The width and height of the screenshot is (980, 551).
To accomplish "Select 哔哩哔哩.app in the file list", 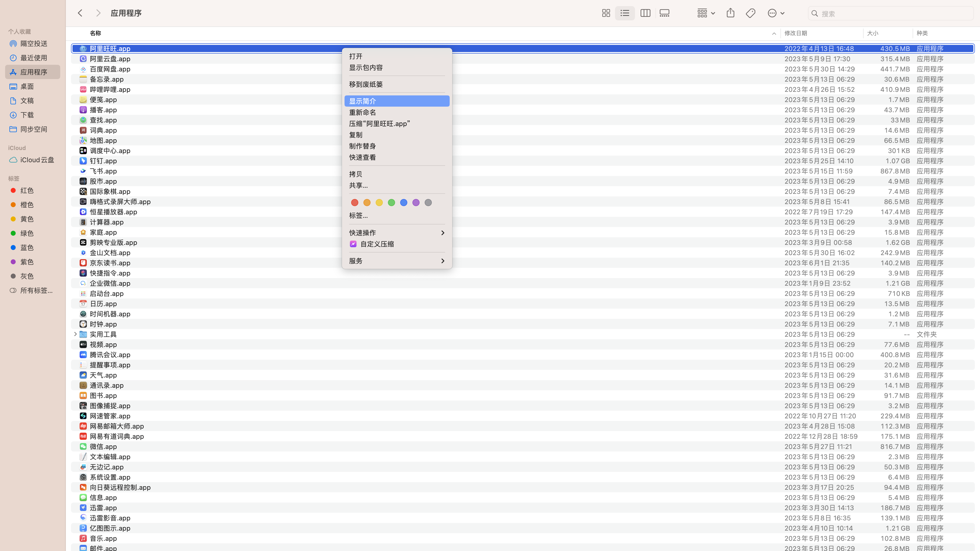I will tap(523, 90).
